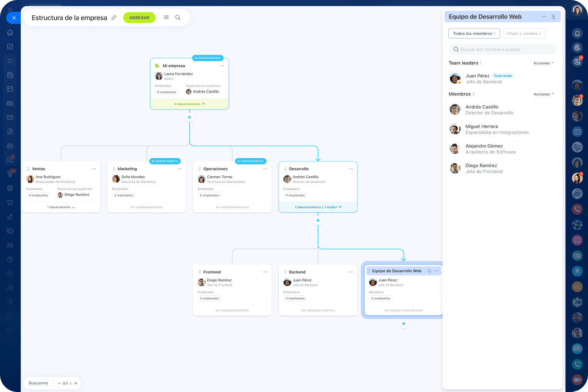Zoom out with the minus control

(x=59, y=383)
